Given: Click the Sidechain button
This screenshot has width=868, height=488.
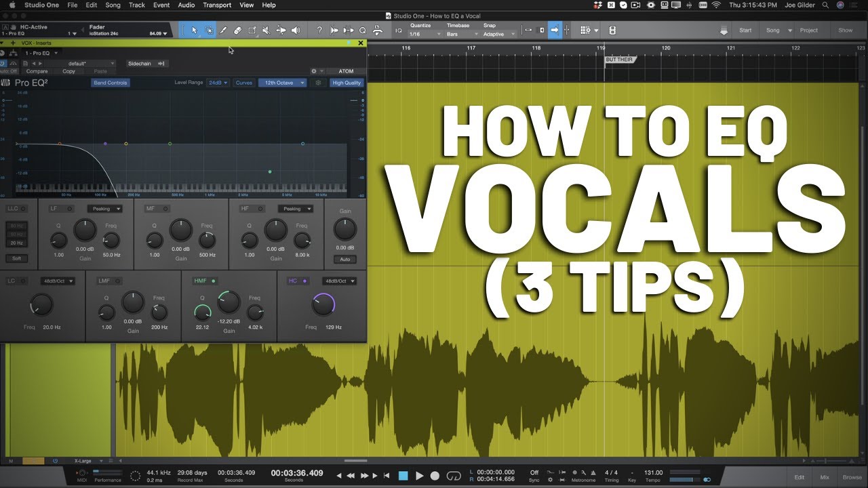Looking at the screenshot, I should [146, 63].
